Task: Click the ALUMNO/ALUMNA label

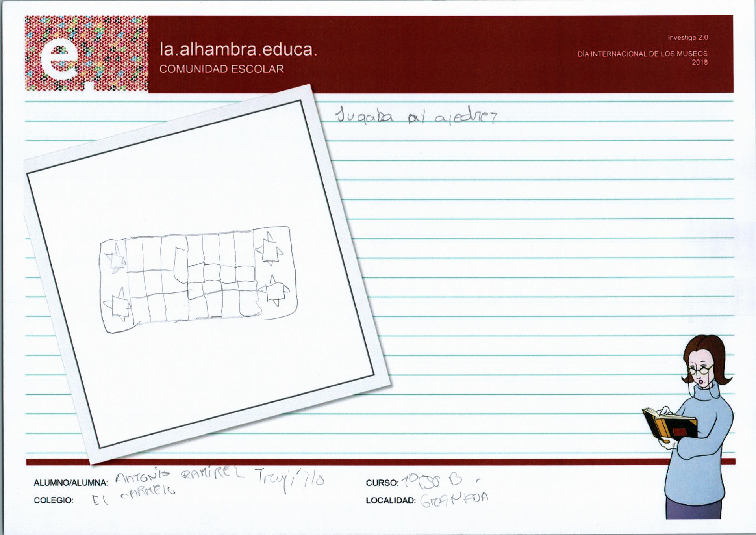Action: coord(70,483)
